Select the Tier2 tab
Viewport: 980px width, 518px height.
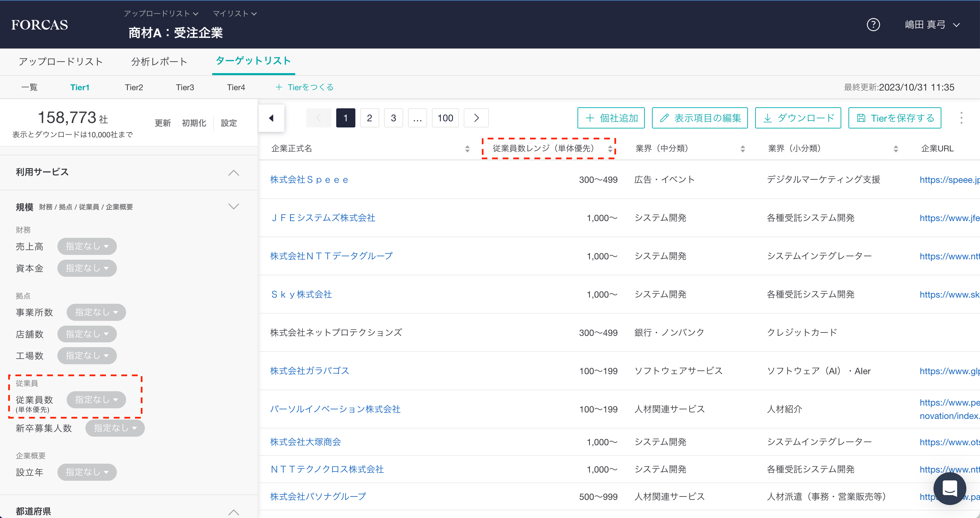point(134,87)
